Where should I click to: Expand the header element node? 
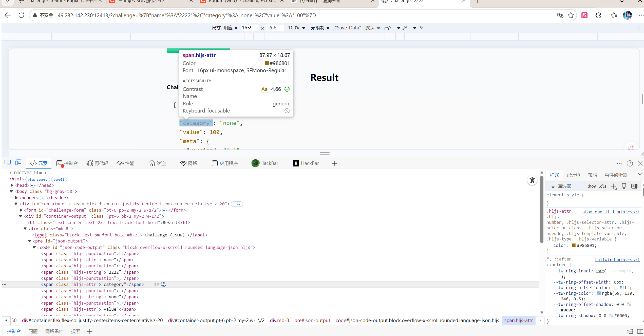click(16, 198)
